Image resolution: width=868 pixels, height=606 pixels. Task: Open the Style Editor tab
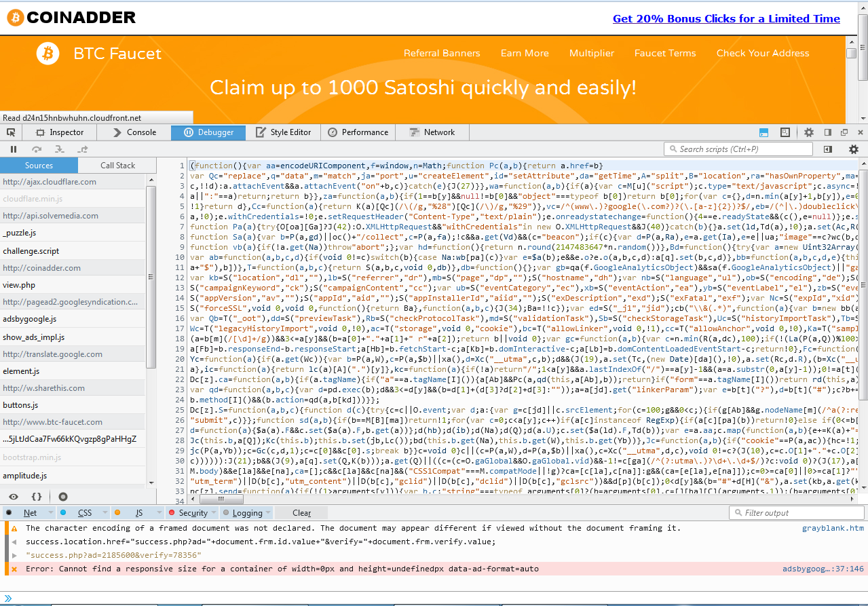pyautogui.click(x=284, y=132)
